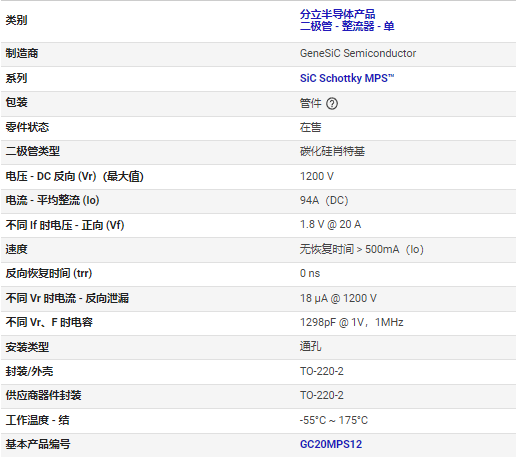The height and width of the screenshot is (457, 516).
Task: Click the packaging help question-mark icon
Action: (332, 104)
